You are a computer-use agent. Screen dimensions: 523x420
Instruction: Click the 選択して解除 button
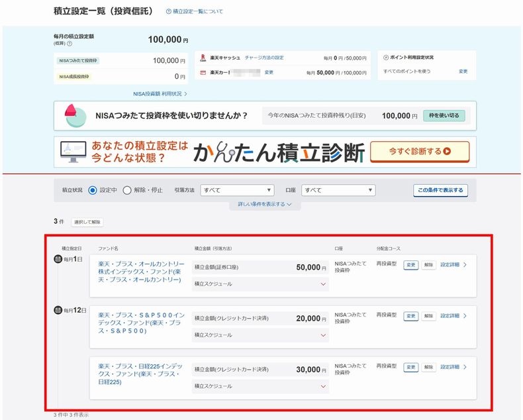(87, 222)
